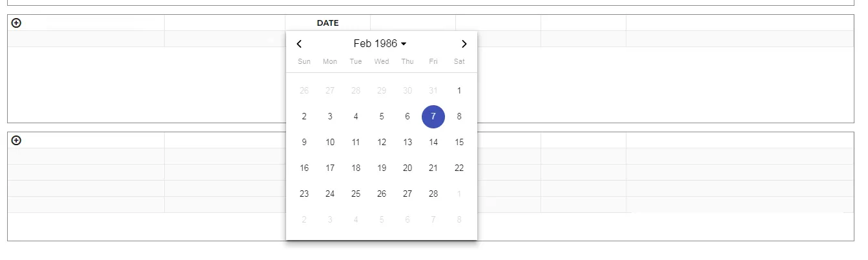Select February 1 in the calendar
This screenshot has width=868, height=260.
point(459,91)
